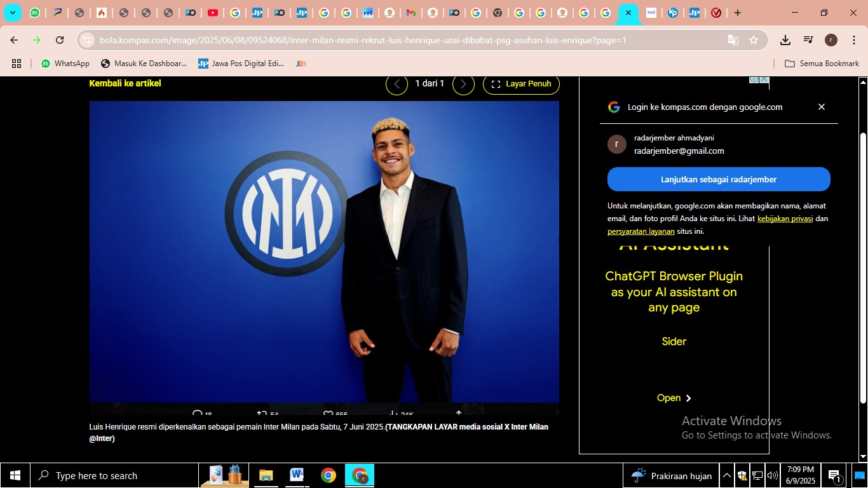Expand Semua Bookmark folder

822,64
